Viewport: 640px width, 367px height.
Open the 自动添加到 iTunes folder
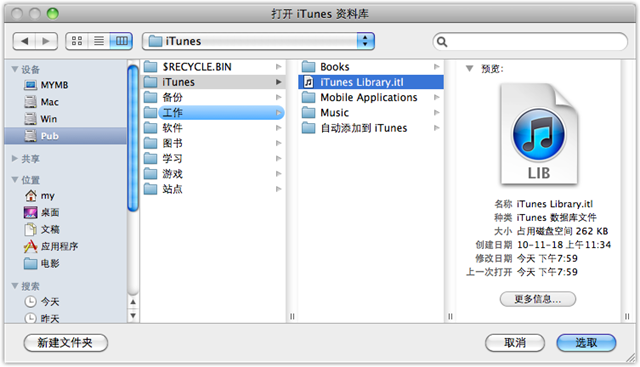point(371,128)
